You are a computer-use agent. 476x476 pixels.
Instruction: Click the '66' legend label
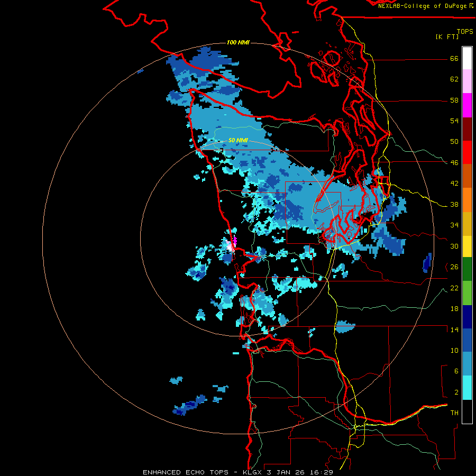[x=454, y=59]
